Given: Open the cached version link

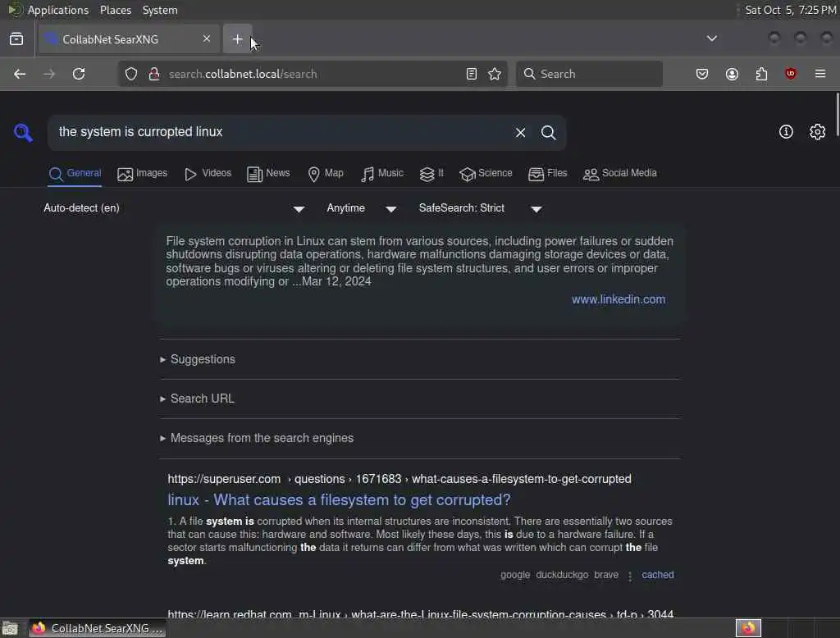Looking at the screenshot, I should coord(657,575).
